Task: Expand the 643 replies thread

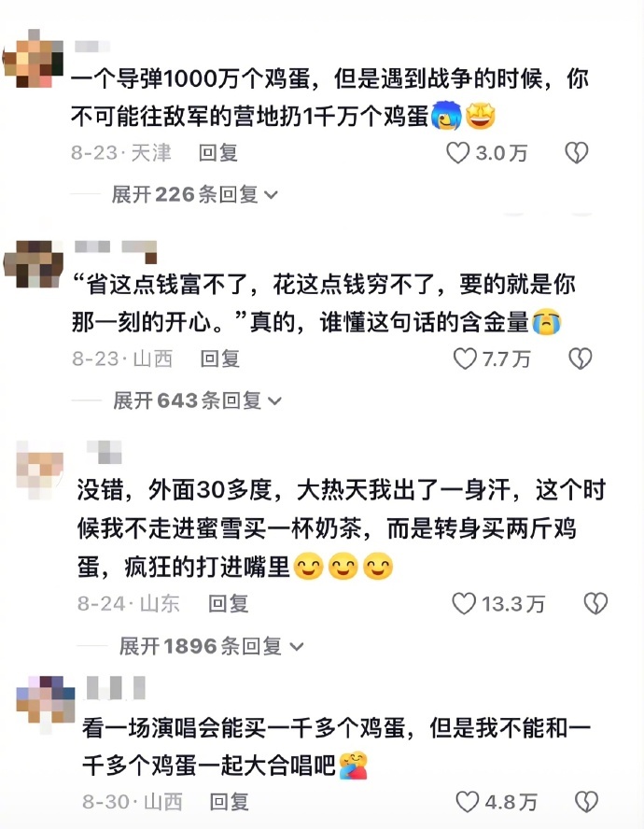Action: [x=197, y=400]
